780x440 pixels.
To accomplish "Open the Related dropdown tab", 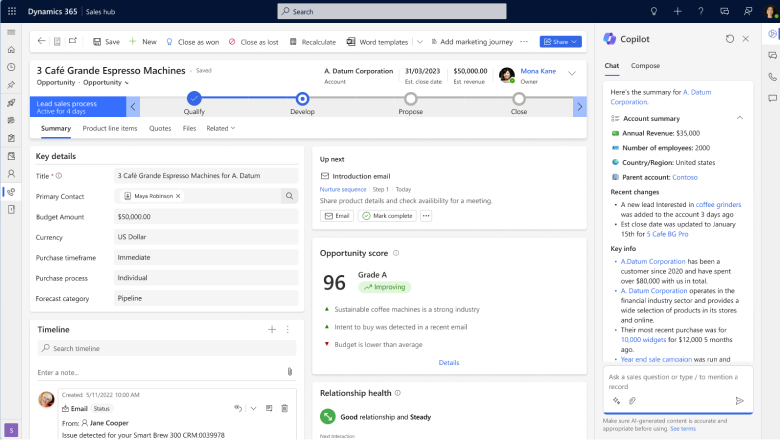I will click(x=220, y=128).
